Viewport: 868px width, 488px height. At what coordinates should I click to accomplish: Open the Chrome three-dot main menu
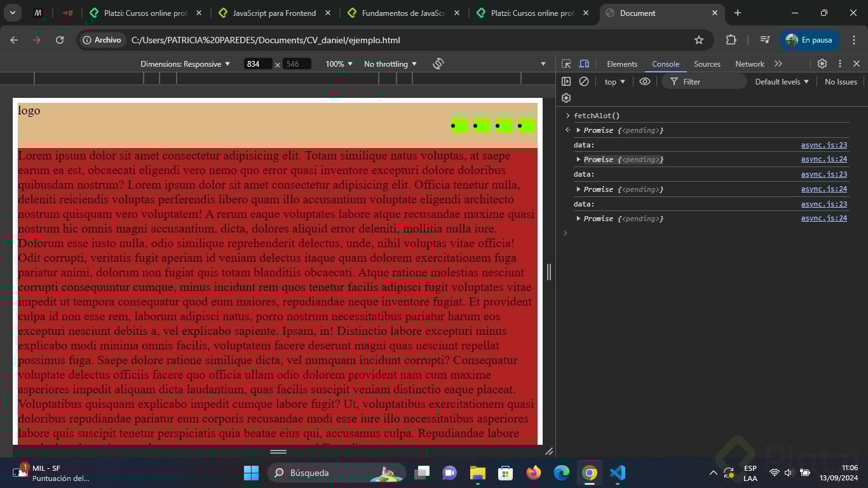coord(854,40)
